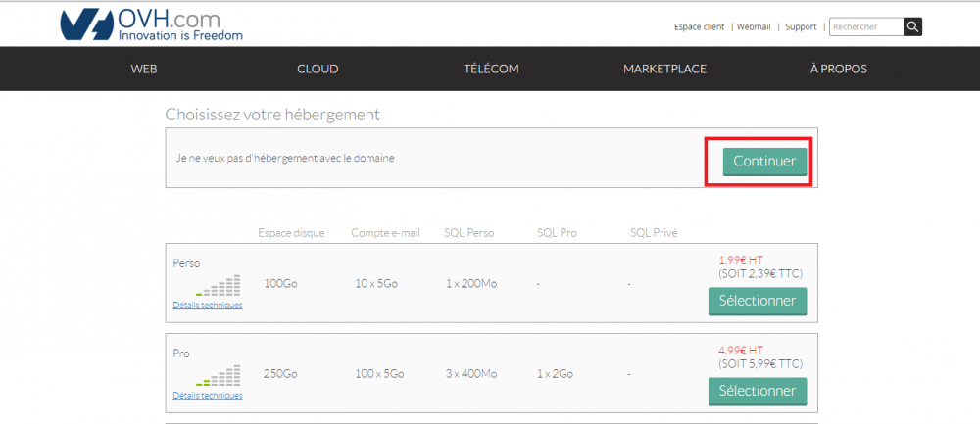The width and height of the screenshot is (980, 424).
Task: Open the CLOUD menu
Action: [x=318, y=69]
